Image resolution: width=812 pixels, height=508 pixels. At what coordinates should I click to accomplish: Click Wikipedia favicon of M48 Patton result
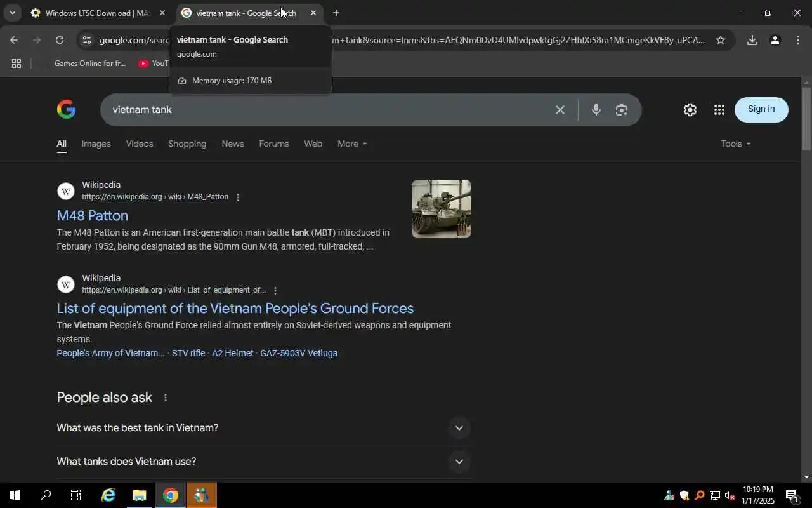click(66, 191)
